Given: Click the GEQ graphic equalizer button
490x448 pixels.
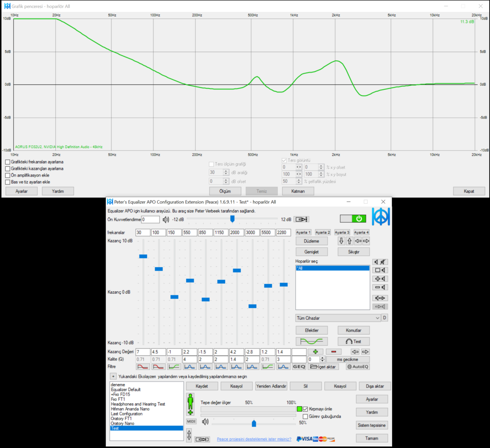Looking at the screenshot, I should click(299, 367).
